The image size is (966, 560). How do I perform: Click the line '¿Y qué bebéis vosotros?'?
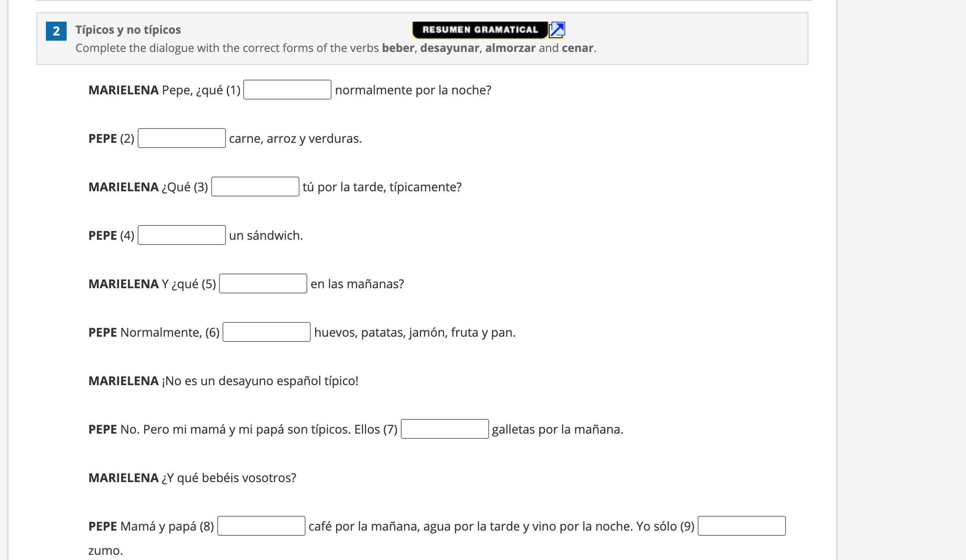[229, 478]
